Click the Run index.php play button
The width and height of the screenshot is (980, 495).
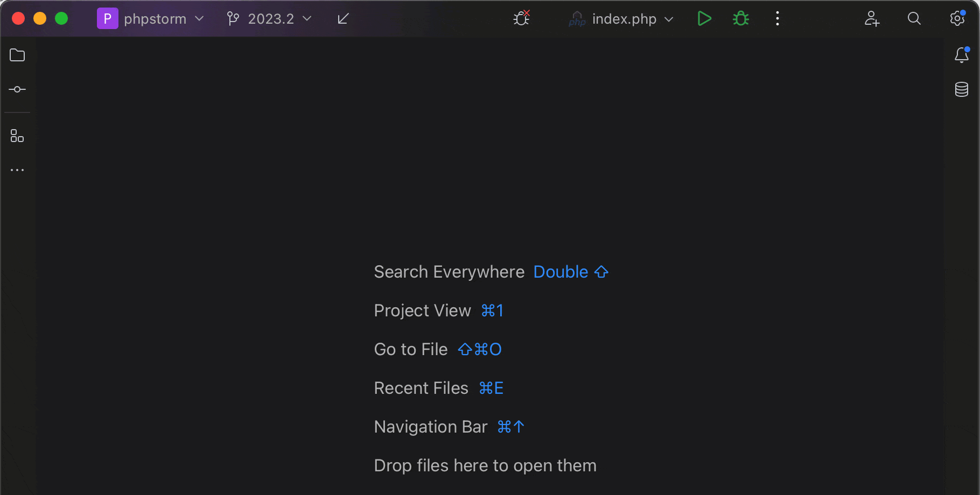tap(704, 19)
